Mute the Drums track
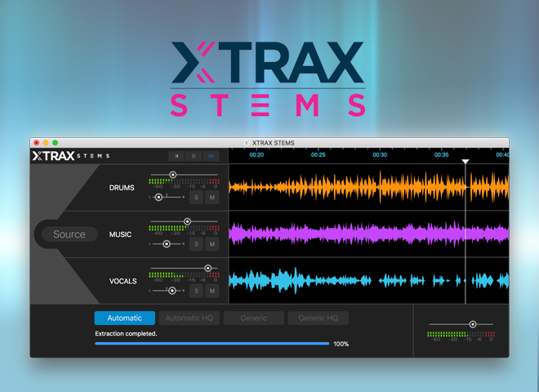Screen dimensions: 539x392 click(212, 197)
